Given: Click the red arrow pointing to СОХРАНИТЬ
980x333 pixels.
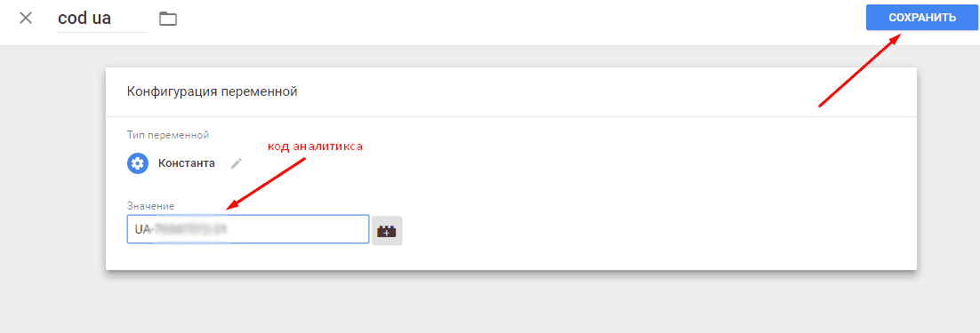Looking at the screenshot, I should 859,70.
